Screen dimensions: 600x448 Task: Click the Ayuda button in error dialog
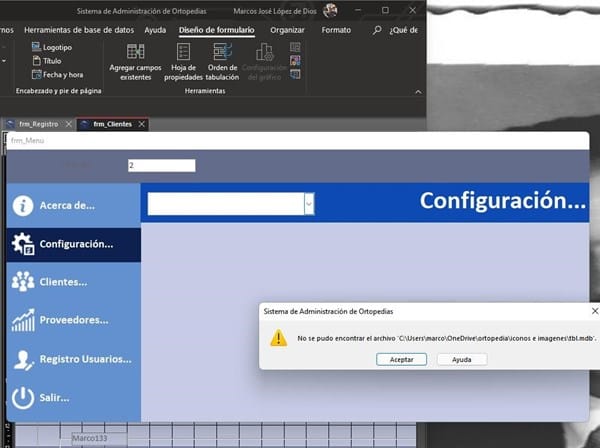[x=462, y=359]
